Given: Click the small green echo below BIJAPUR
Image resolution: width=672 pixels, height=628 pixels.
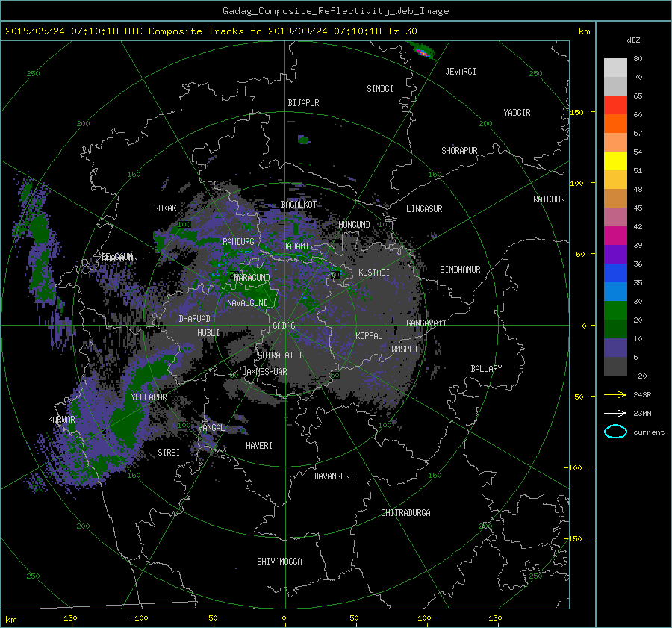Looking at the screenshot, I should [303, 140].
